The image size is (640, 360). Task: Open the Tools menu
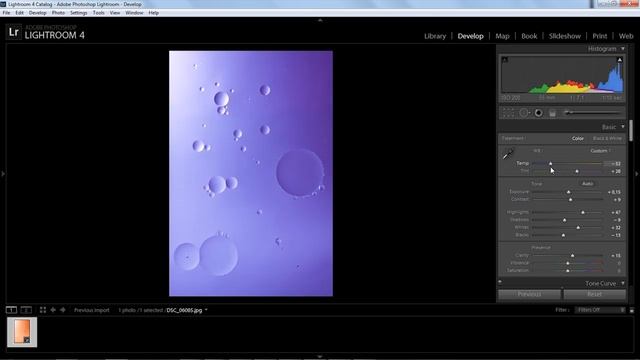click(98, 13)
